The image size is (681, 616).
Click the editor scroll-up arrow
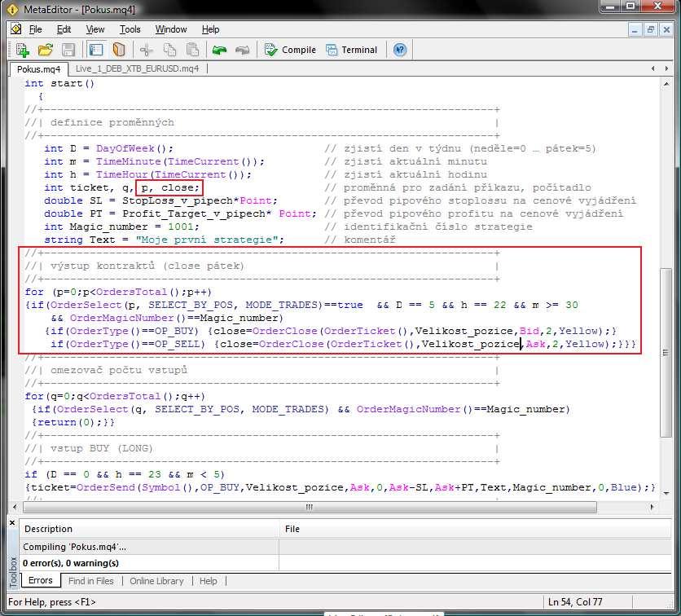(x=666, y=83)
